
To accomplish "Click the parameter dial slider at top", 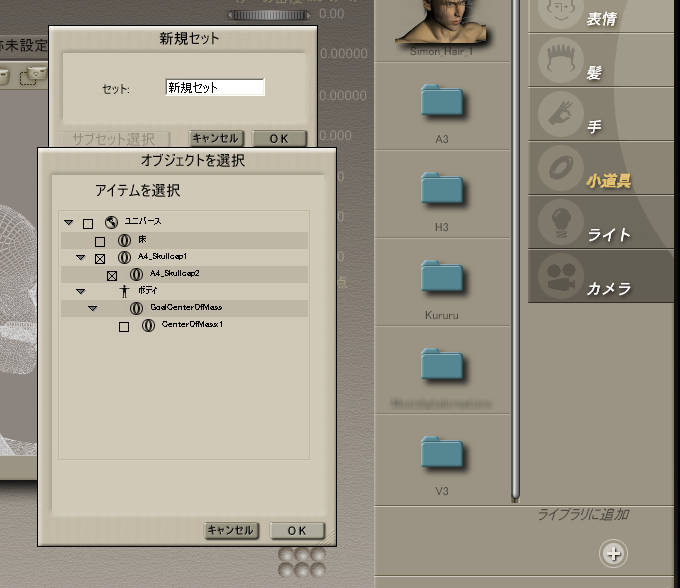I will point(269,15).
